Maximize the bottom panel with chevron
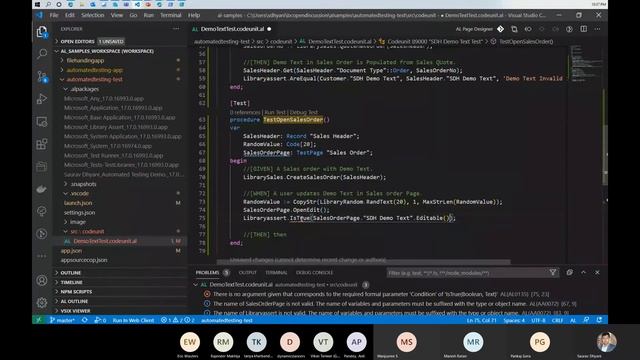This screenshot has width=640, height=360. coord(583,272)
